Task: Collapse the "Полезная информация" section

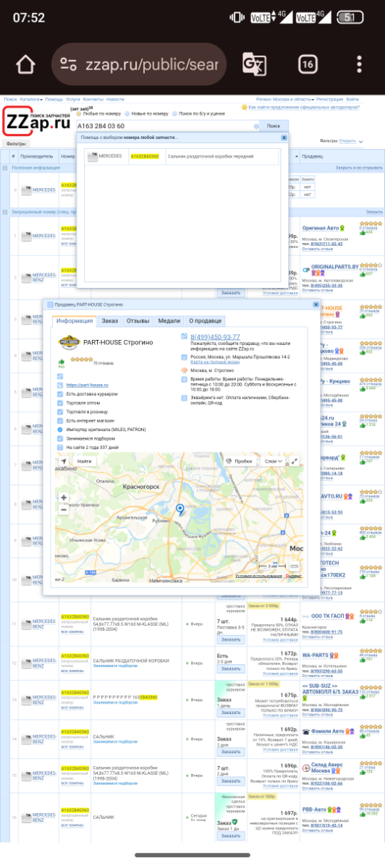Action: pyautogui.click(x=5, y=168)
